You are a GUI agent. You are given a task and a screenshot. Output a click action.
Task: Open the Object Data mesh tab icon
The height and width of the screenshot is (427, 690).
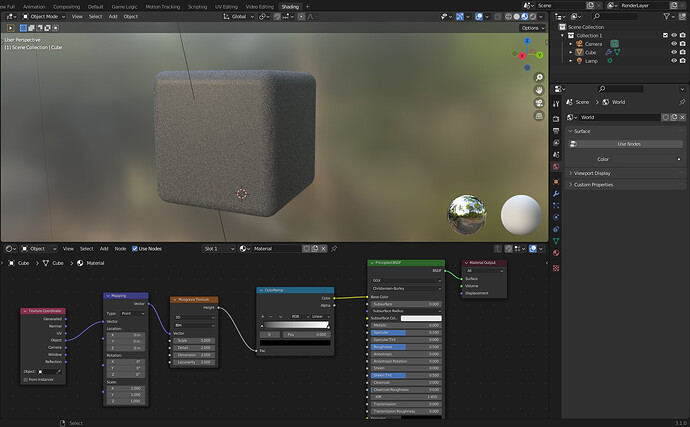tap(556, 241)
